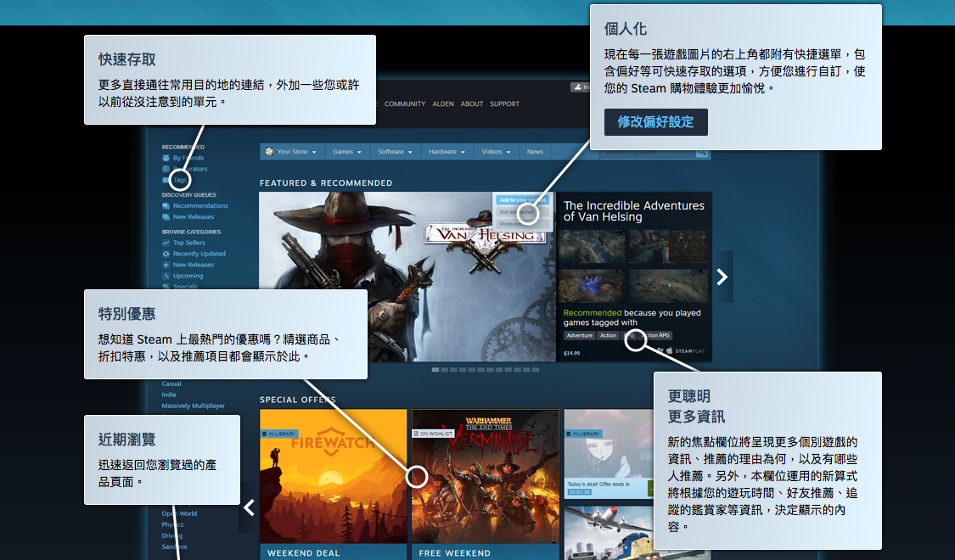Click the ON WISHLIST badge on Vermintide
This screenshot has width=955, height=560.
(x=433, y=434)
